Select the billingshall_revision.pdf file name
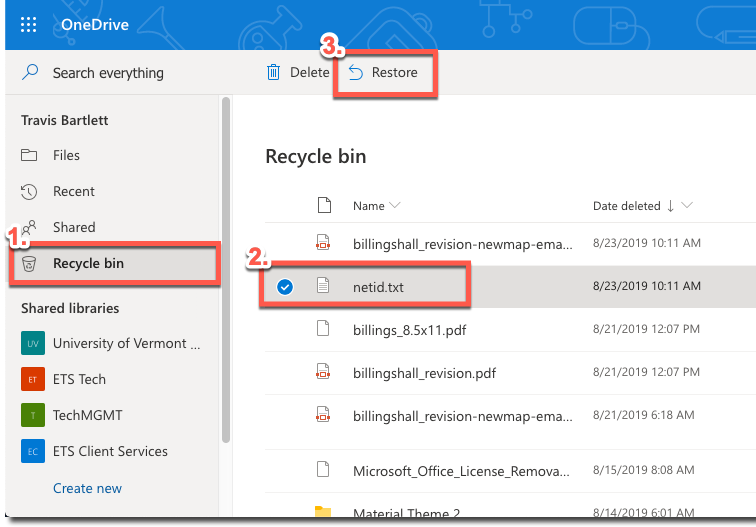The height and width of the screenshot is (527, 756). tap(424, 373)
